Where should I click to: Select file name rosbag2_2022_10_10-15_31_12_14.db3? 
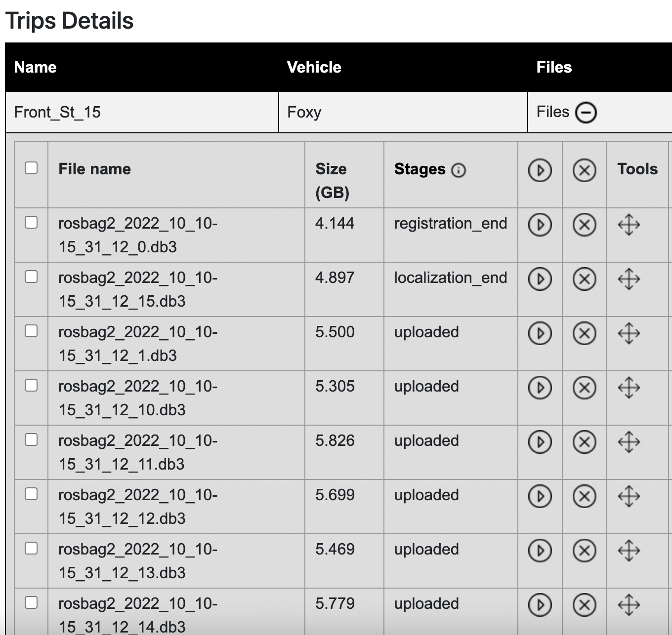click(138, 615)
